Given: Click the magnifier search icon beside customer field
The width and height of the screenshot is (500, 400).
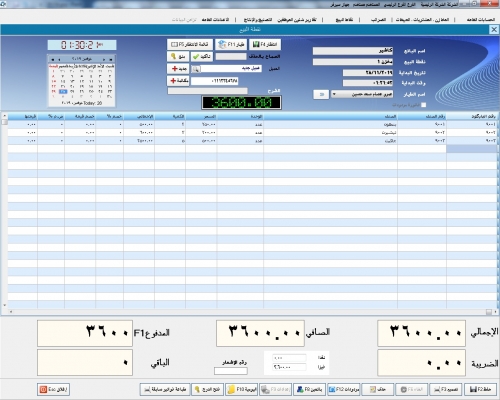Looking at the screenshot, I should click(196, 69).
